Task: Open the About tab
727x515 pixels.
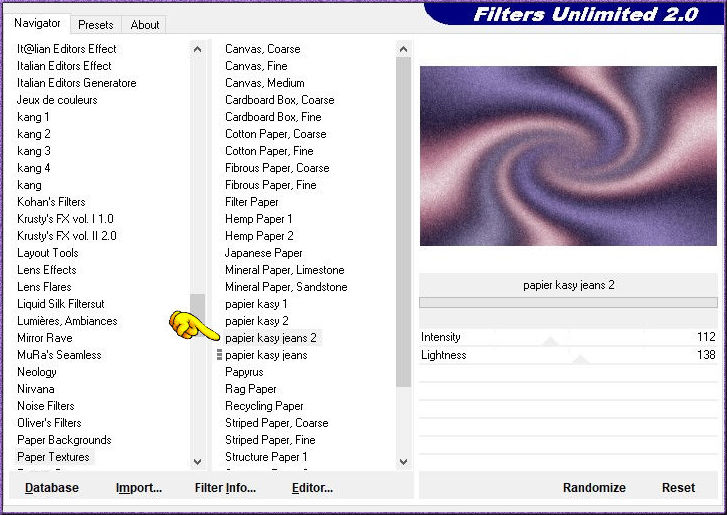Action: tap(145, 25)
